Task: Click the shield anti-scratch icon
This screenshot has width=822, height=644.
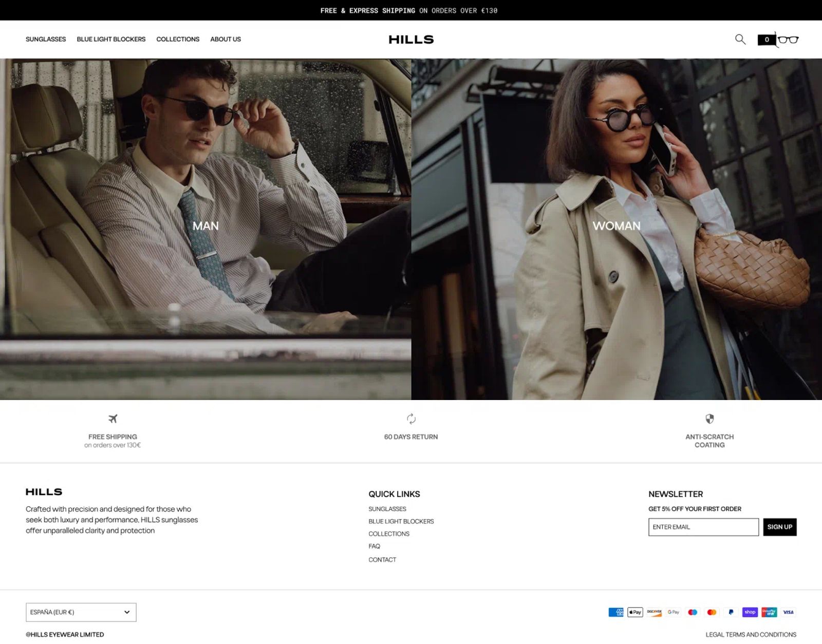Action: [709, 419]
